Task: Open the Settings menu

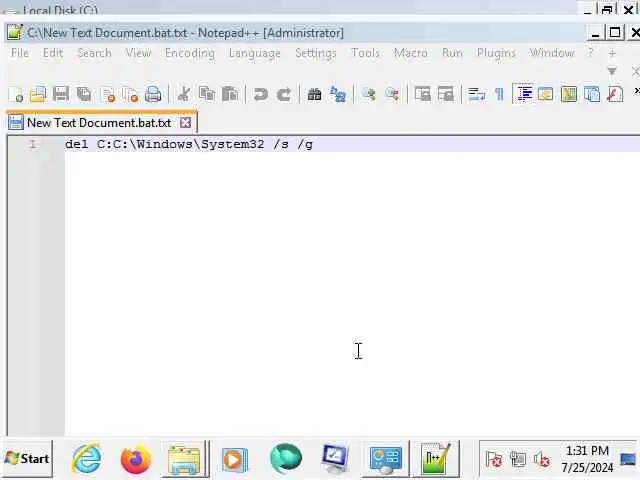Action: pyautogui.click(x=316, y=53)
